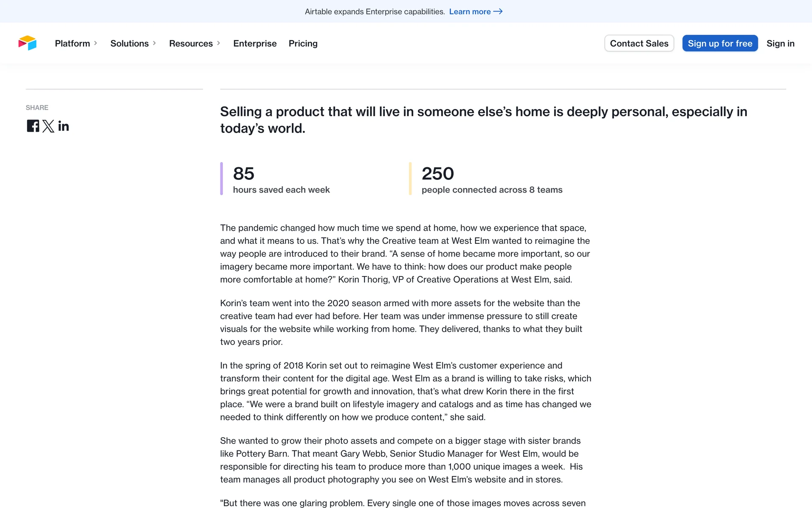Share article on LinkedIn

coord(63,126)
